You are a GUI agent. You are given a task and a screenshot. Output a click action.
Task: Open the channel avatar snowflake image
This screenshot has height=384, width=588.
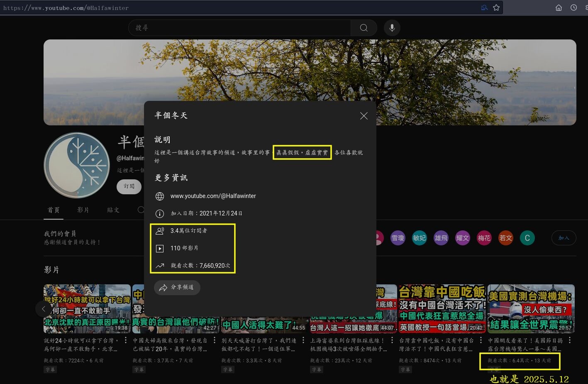pos(77,165)
